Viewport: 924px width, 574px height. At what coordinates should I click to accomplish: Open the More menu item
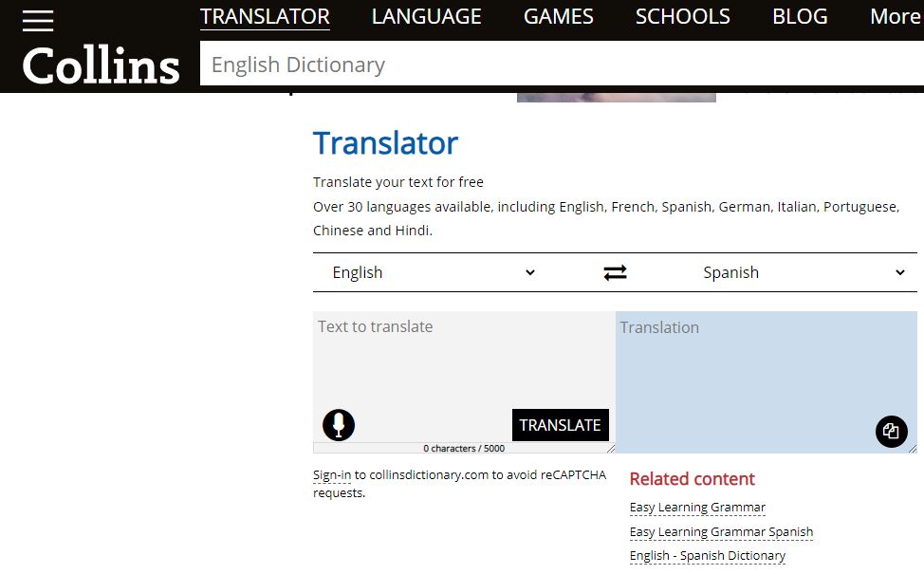tap(896, 16)
